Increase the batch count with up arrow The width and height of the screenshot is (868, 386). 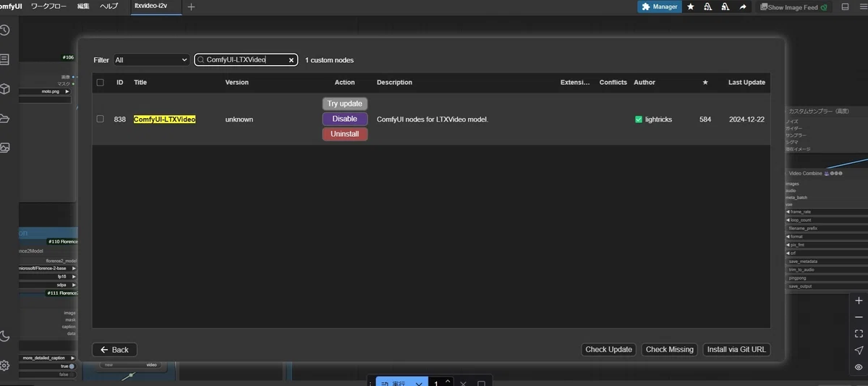pyautogui.click(x=448, y=380)
